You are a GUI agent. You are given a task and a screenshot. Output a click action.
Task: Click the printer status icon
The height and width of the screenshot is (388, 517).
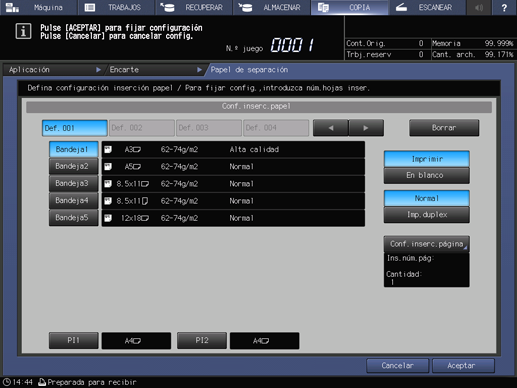pos(42,382)
